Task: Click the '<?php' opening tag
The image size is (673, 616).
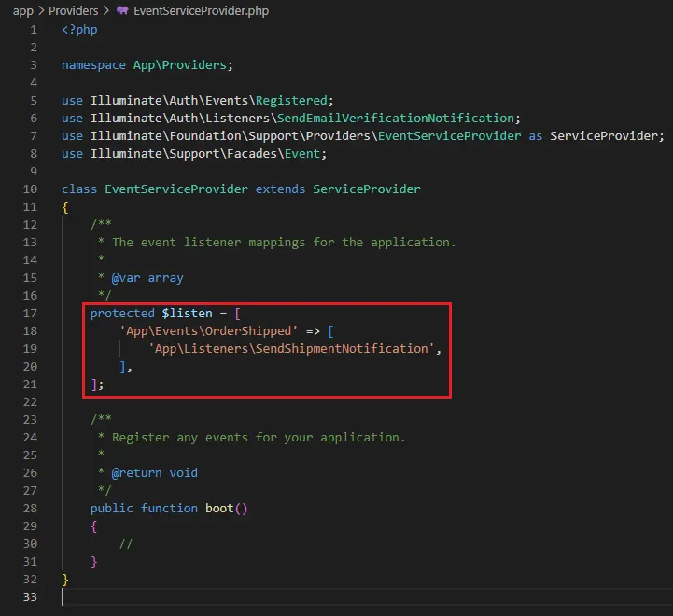Action: point(79,30)
